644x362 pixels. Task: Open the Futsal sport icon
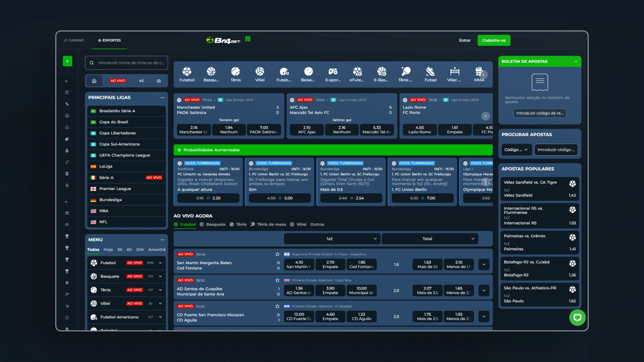430,74
